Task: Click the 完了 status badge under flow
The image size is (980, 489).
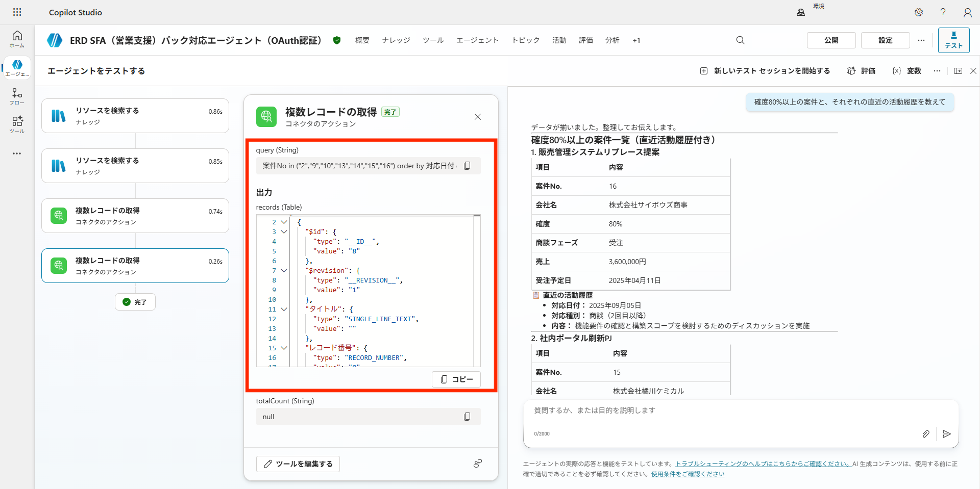Action: click(135, 302)
